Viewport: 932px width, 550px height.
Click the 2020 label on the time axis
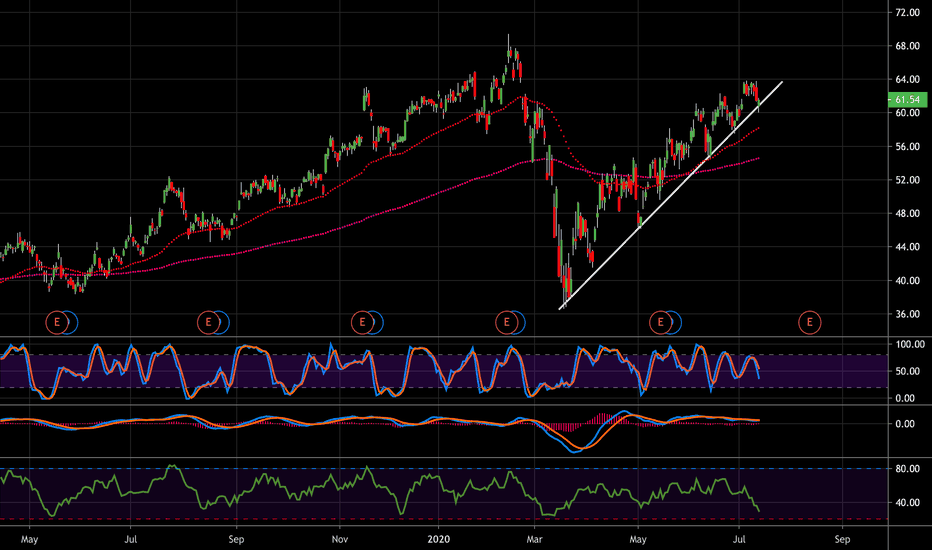[439, 539]
